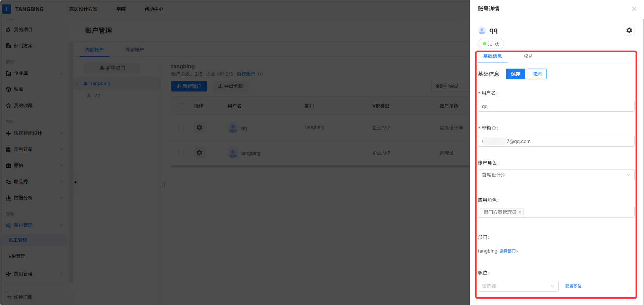Click the tangbing avatar in the table
This screenshot has width=644, height=305.
233,153
